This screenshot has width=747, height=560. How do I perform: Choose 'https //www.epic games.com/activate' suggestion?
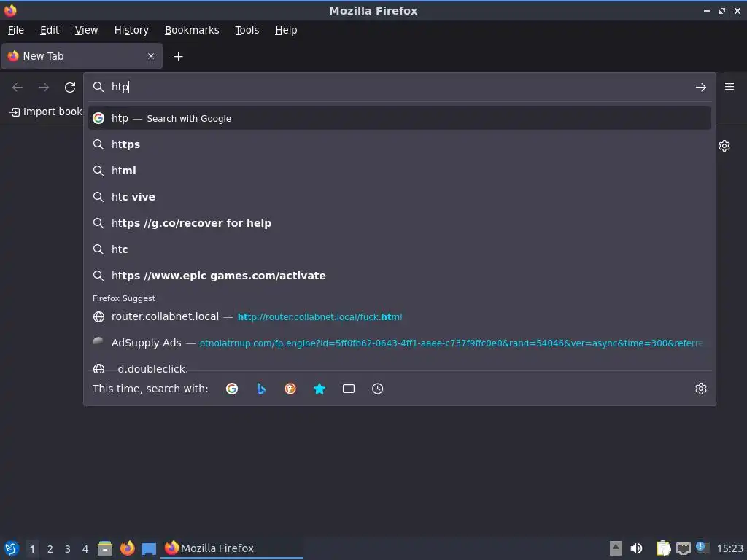coord(399,275)
